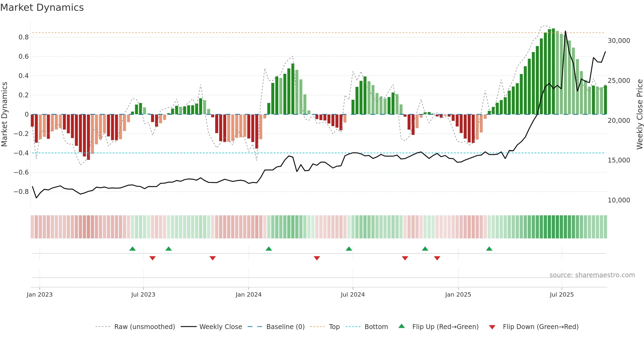The width and height of the screenshot is (644, 362).
Task: Click the 15,000 price axis label
Action: click(x=619, y=160)
